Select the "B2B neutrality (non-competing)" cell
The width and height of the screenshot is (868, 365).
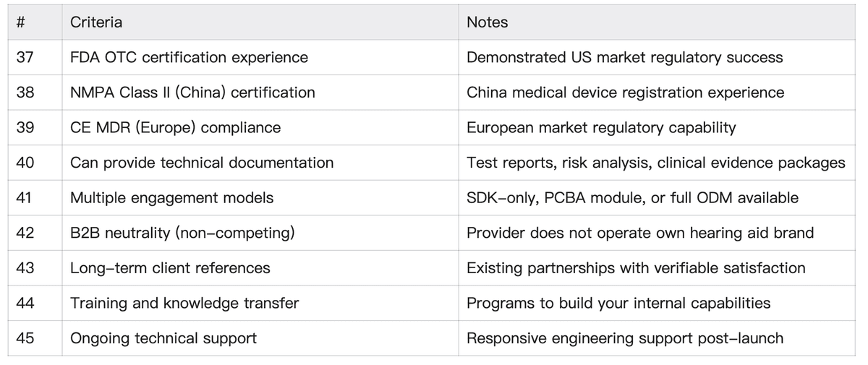click(x=182, y=233)
